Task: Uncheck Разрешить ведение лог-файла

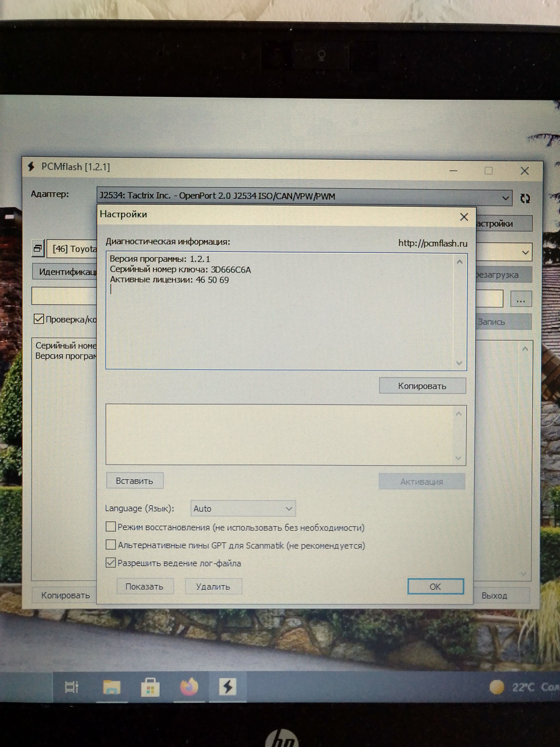Action: pos(111,563)
